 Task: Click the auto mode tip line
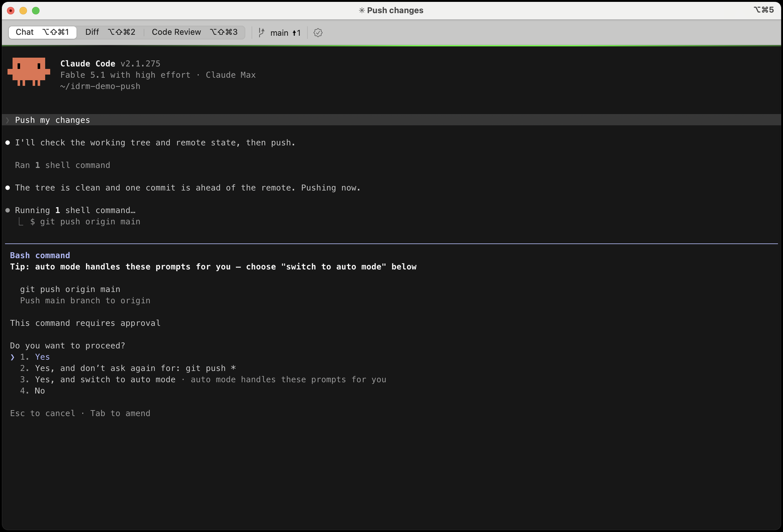point(213,266)
